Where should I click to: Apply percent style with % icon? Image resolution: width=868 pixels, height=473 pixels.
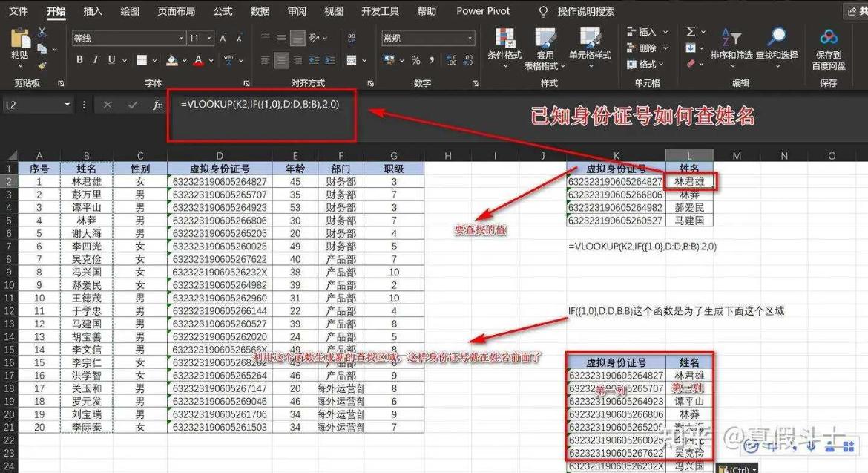pyautogui.click(x=415, y=60)
